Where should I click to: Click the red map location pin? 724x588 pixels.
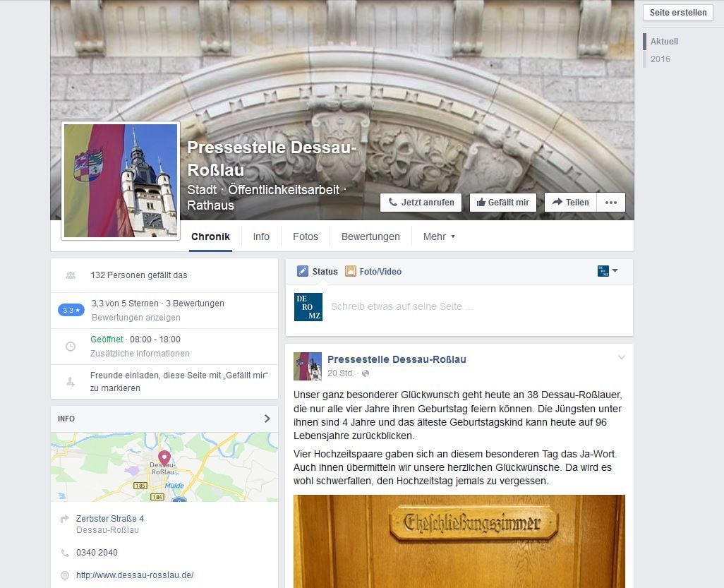(x=164, y=458)
